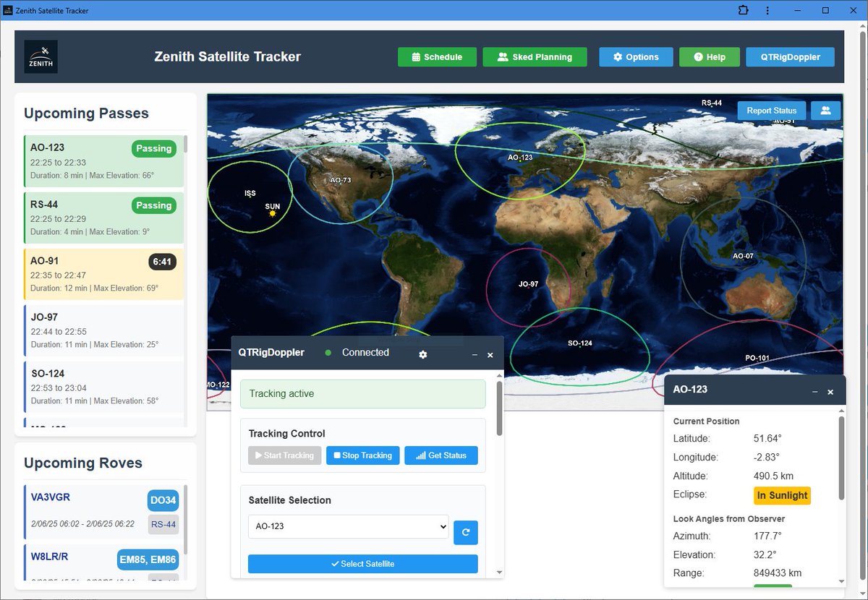Click the RS-44 label on the map
Image resolution: width=868 pixels, height=600 pixels.
point(712,103)
